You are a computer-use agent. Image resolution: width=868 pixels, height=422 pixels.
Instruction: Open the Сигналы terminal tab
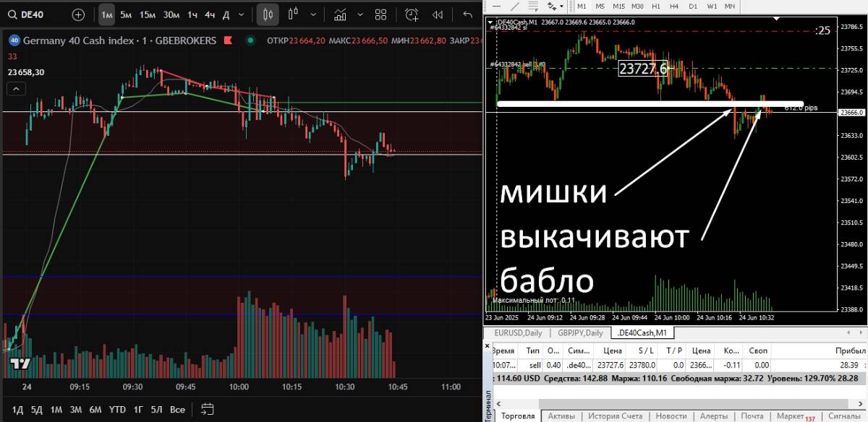pyautogui.click(x=843, y=416)
